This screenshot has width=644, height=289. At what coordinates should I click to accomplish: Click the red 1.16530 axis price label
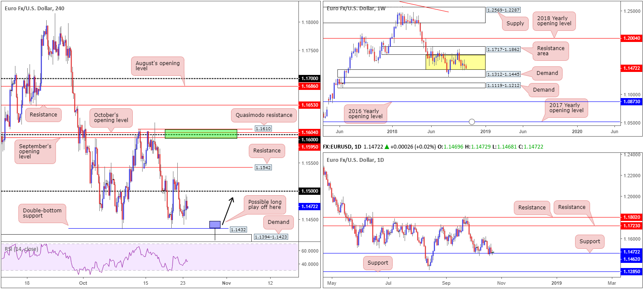[310, 105]
